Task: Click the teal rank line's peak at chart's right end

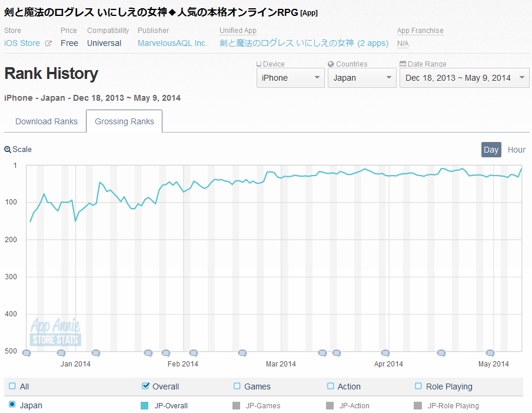Action: point(521,169)
